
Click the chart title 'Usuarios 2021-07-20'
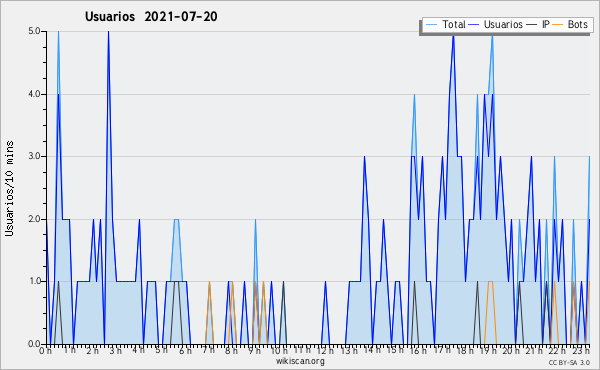(x=151, y=17)
